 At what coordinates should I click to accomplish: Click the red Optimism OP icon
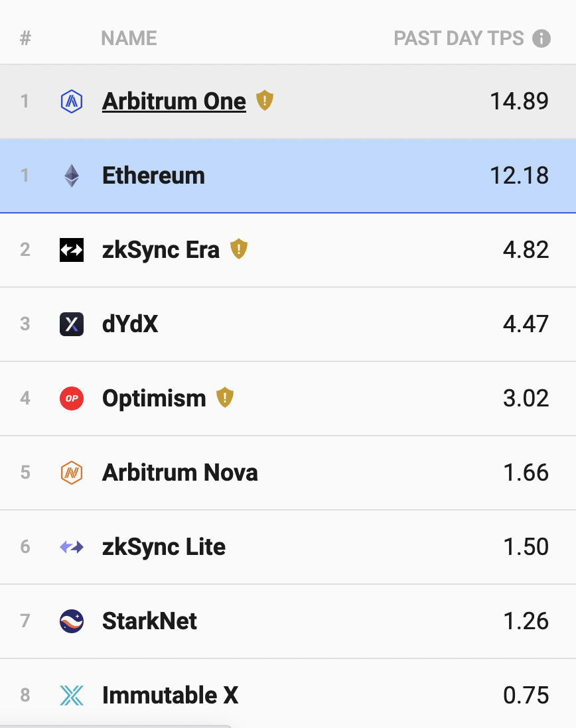(71, 398)
